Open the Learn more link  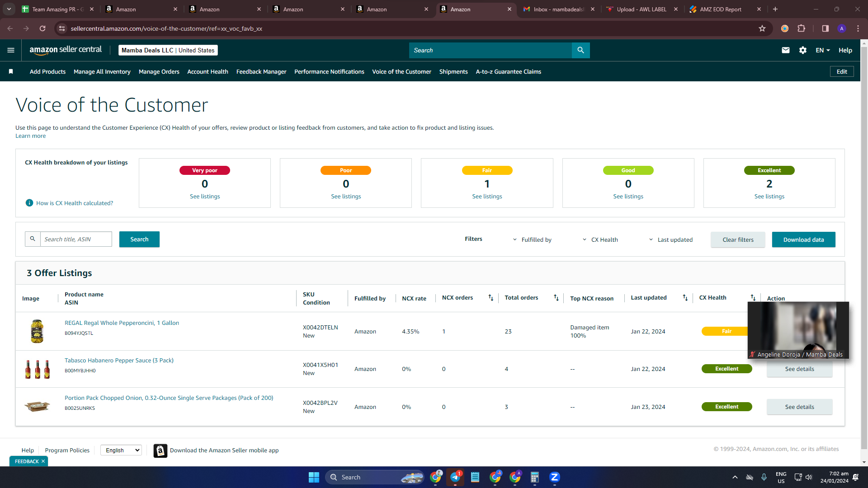pyautogui.click(x=31, y=136)
